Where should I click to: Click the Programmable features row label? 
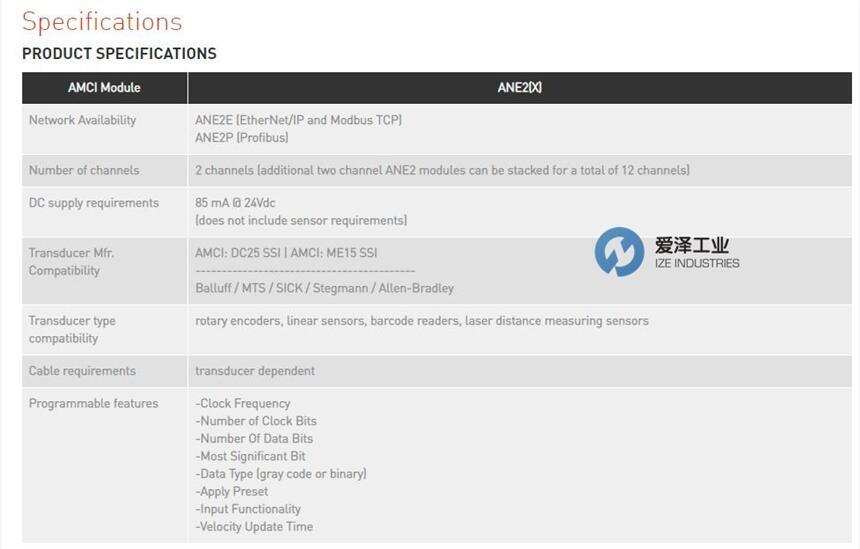tap(93, 404)
